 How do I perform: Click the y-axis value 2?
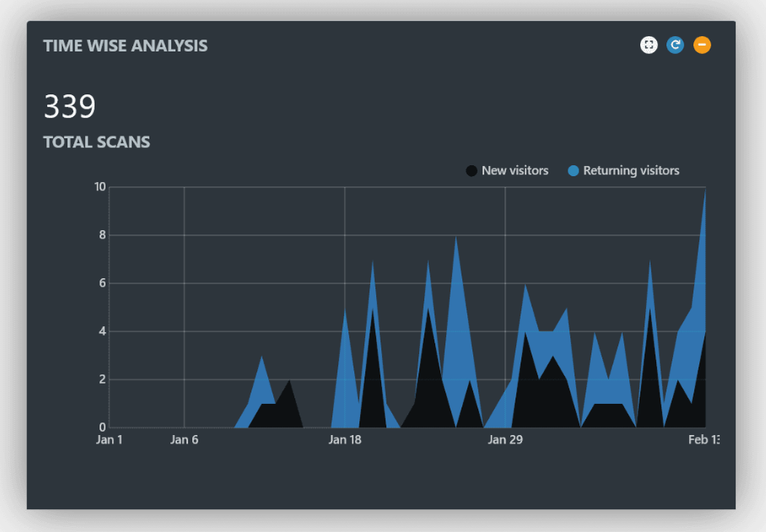point(102,379)
